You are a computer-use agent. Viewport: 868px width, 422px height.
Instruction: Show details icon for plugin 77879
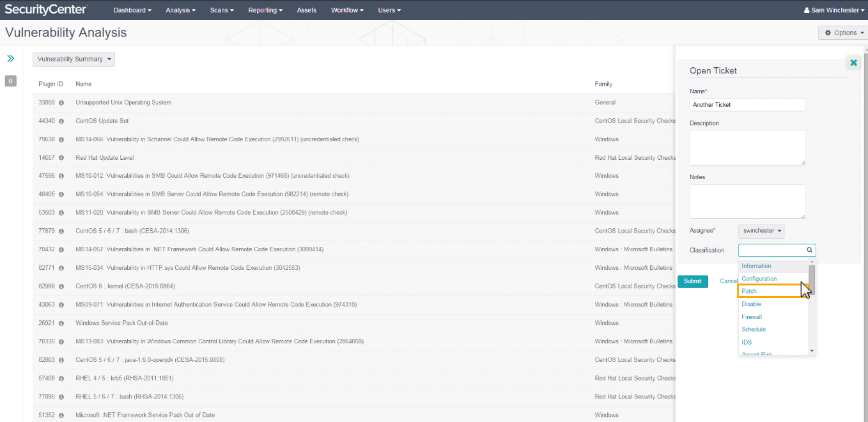tap(61, 231)
